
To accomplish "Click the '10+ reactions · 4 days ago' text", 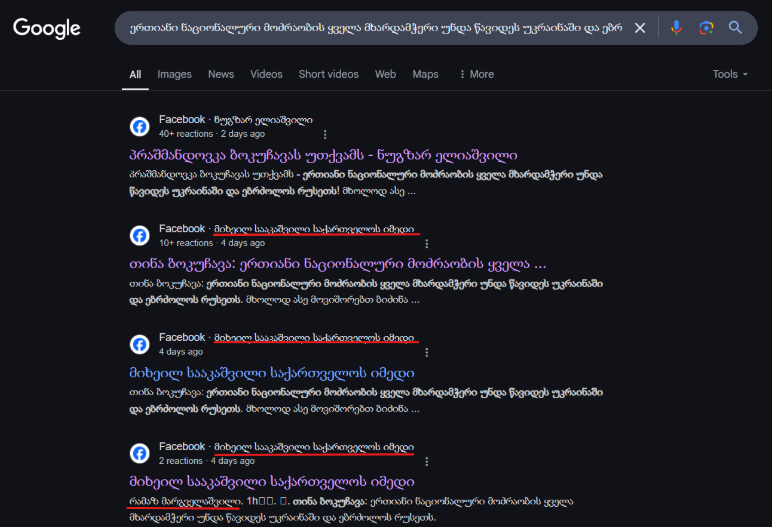I will 212,243.
